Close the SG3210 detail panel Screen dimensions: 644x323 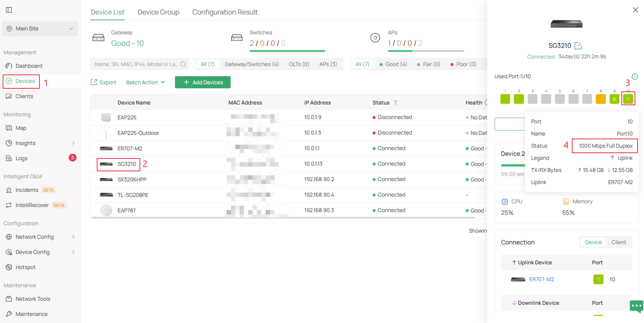(636, 10)
